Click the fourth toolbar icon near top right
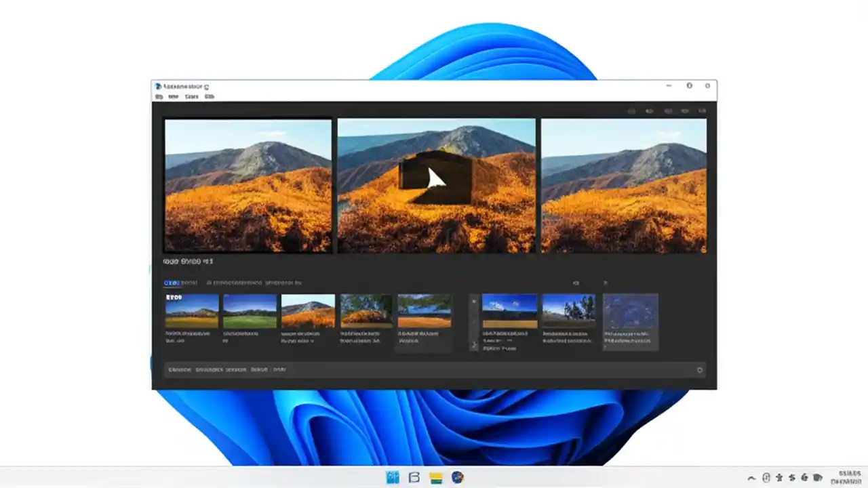The image size is (868, 488). click(685, 110)
